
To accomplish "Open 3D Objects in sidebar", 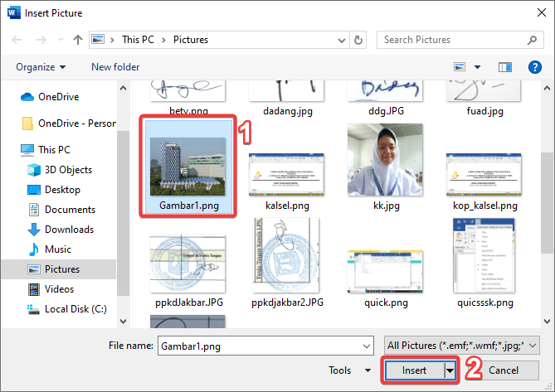I will pos(68,170).
